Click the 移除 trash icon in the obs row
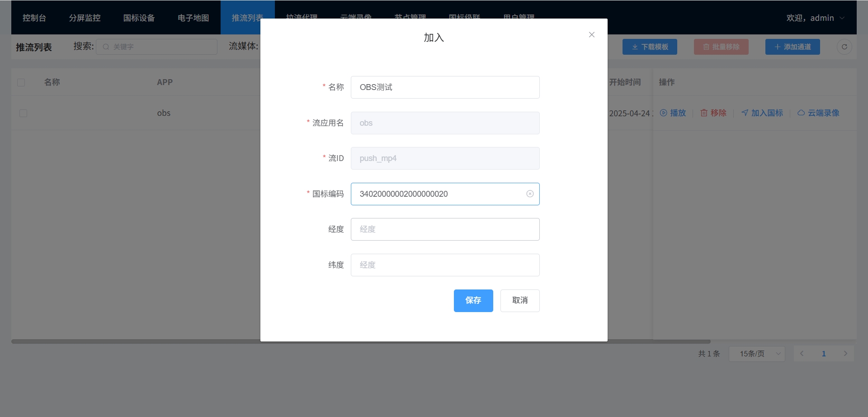This screenshot has height=417, width=868. [x=704, y=113]
